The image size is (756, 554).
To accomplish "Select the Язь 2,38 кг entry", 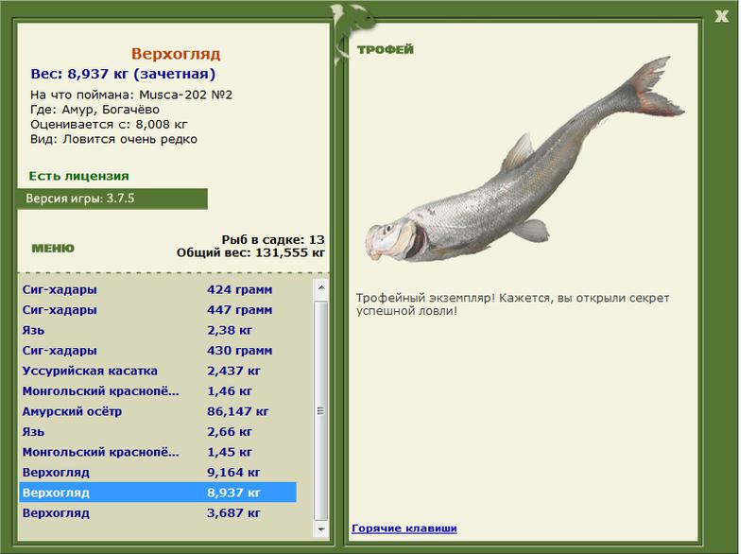I will (x=158, y=330).
